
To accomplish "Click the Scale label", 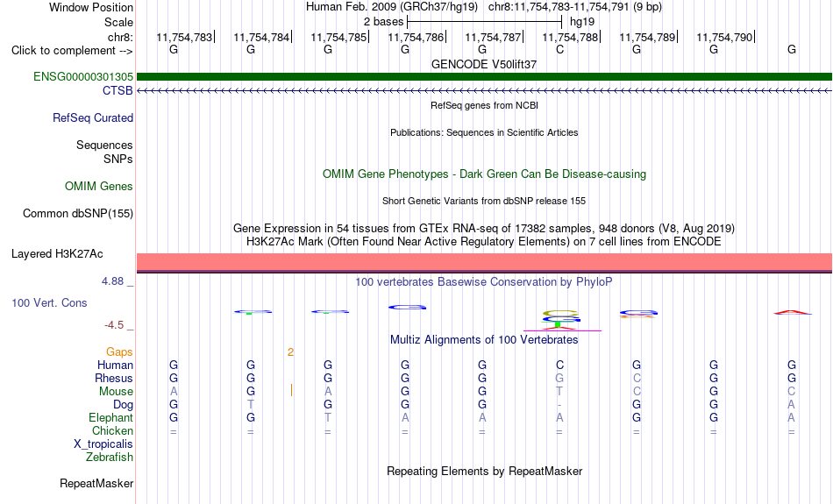I will pos(118,22).
